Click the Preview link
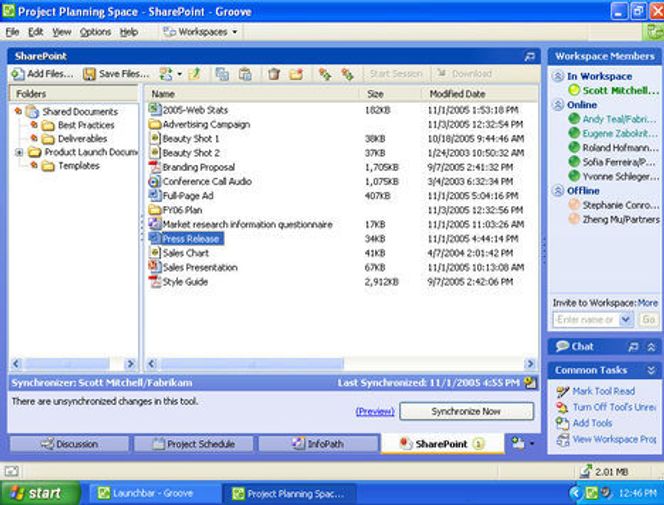This screenshot has height=505, width=664. [x=375, y=411]
